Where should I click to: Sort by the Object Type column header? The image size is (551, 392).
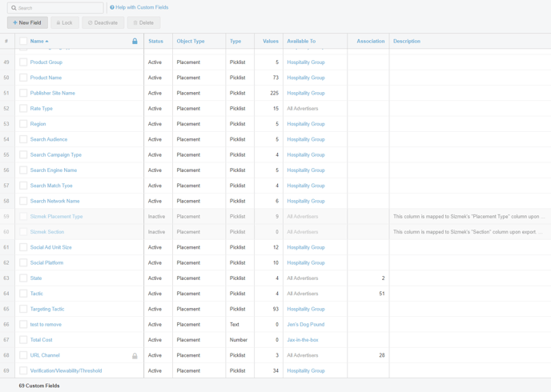pos(191,41)
